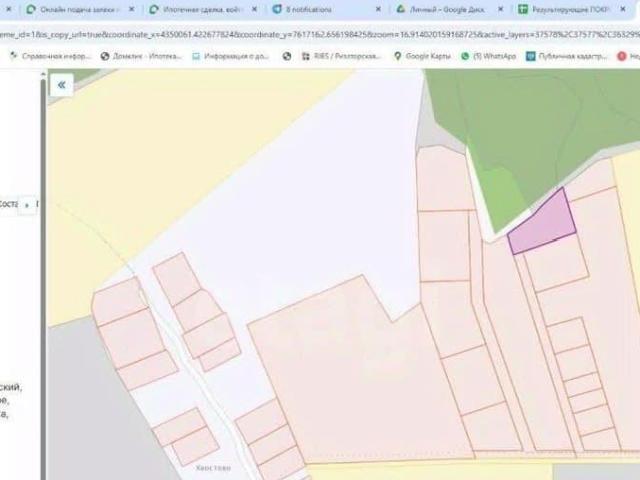Collapse the sidebar with the double-chevron button

[62, 85]
